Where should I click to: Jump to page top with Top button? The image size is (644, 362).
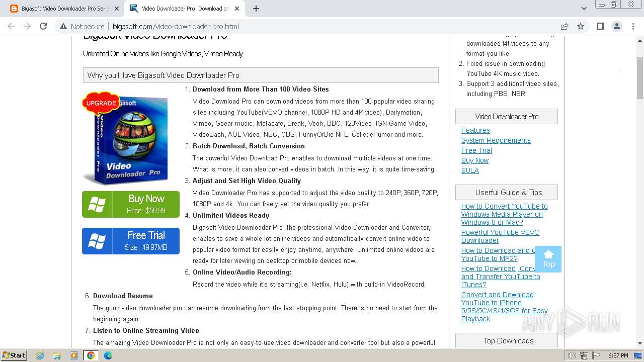click(548, 259)
